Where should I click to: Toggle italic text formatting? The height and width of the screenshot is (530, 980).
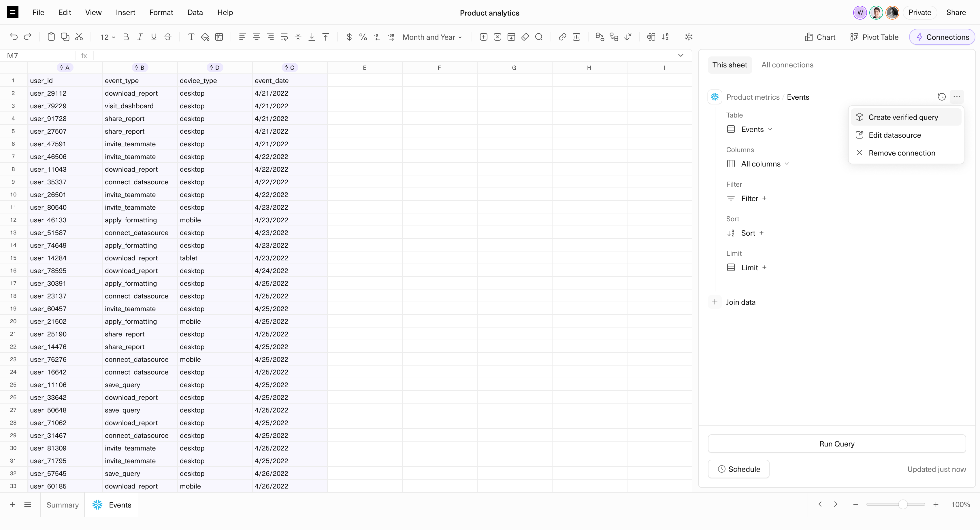[140, 37]
